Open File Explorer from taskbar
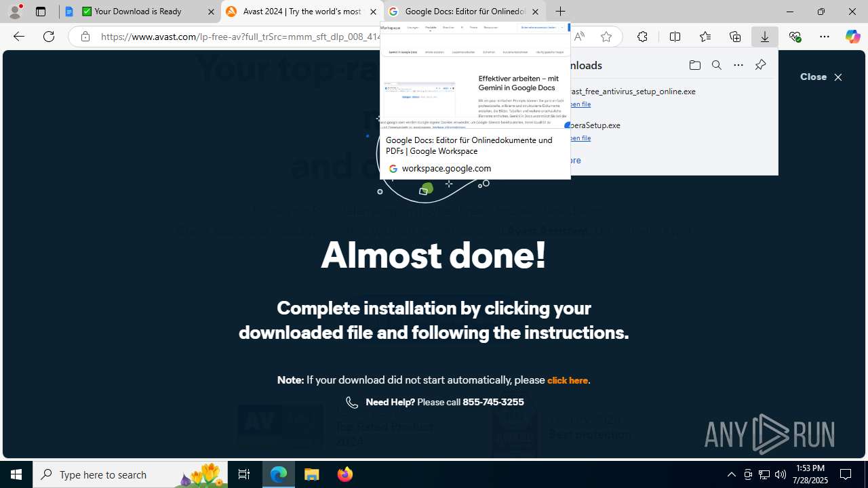The width and height of the screenshot is (868, 488). click(x=312, y=474)
